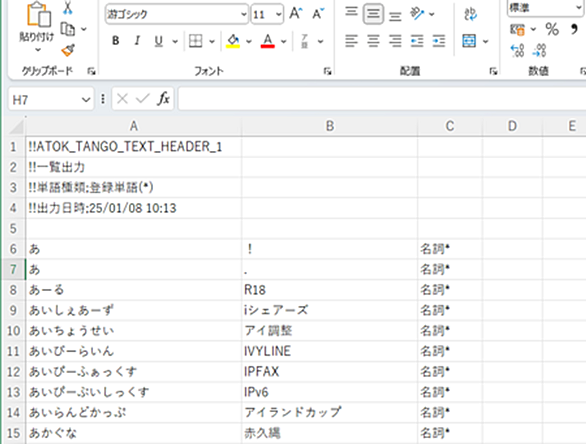Open border style dropdown arrow

tap(212, 41)
